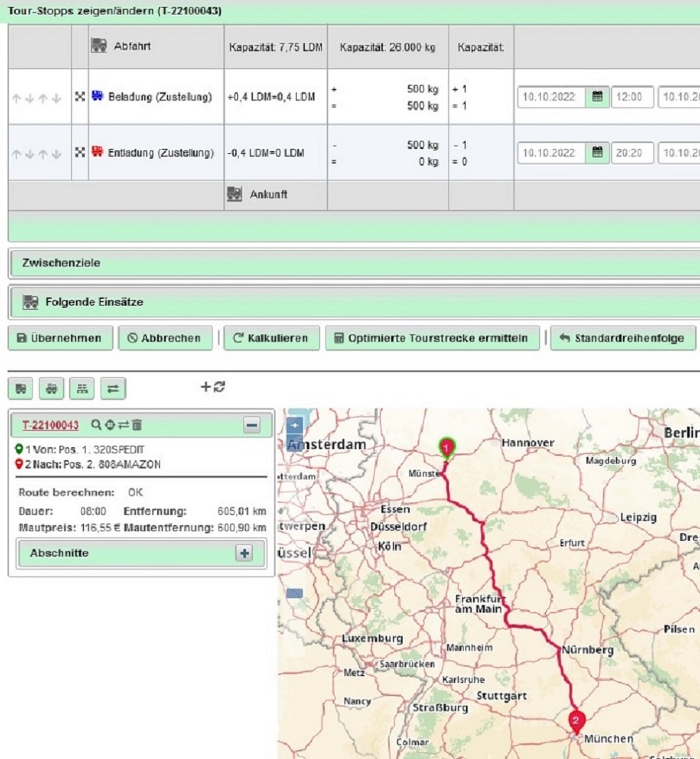
Task: Open the T-22100043 tour link
Action: (x=50, y=425)
